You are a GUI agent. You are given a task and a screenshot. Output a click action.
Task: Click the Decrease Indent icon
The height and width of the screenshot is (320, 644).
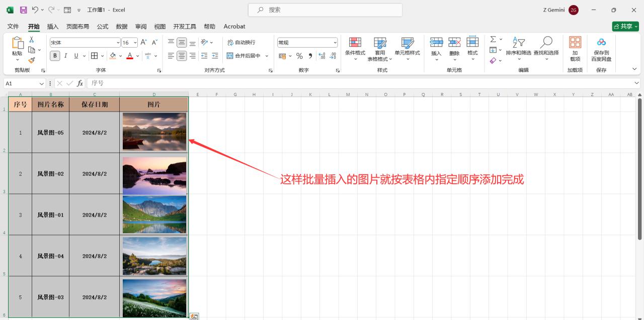(x=204, y=56)
